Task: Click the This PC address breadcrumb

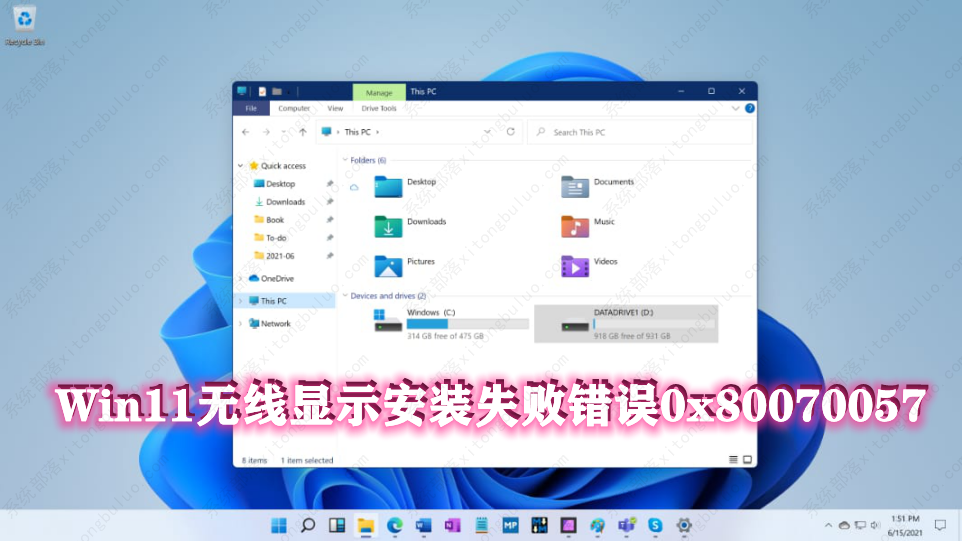Action: click(357, 132)
